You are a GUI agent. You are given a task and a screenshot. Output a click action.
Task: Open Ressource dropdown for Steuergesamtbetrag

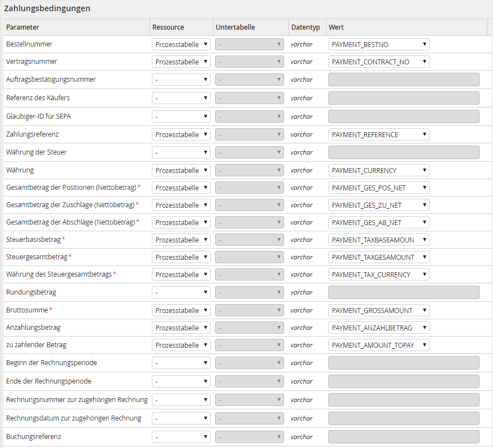[x=181, y=257]
